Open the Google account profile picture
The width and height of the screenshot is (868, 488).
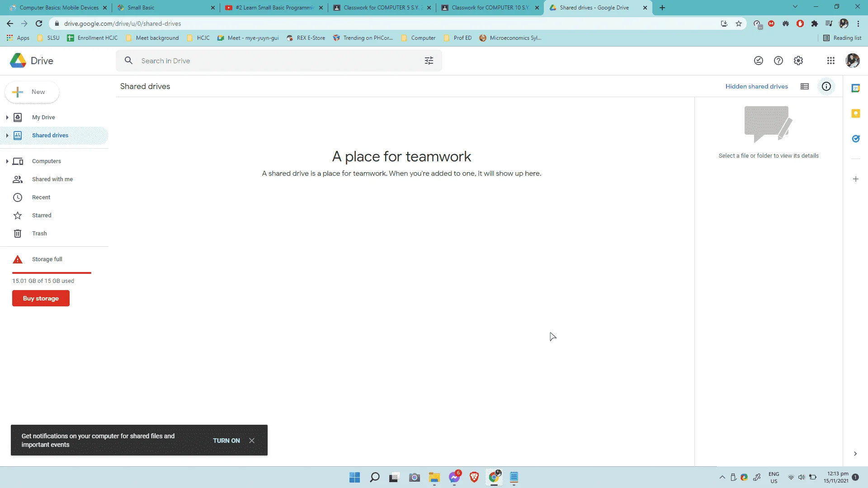pyautogui.click(x=852, y=61)
